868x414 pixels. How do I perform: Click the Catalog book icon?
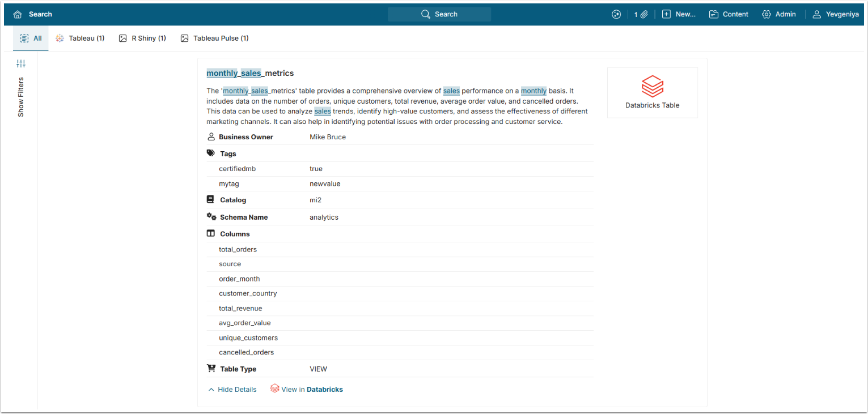tap(210, 200)
